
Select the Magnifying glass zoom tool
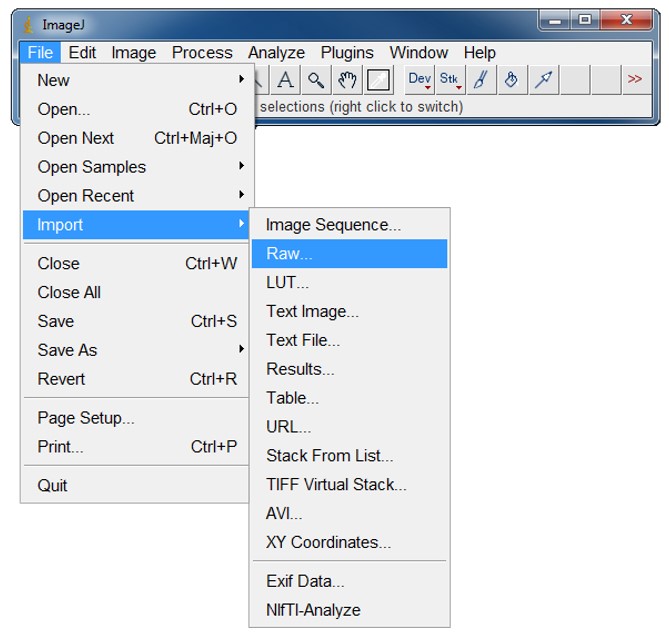[316, 79]
